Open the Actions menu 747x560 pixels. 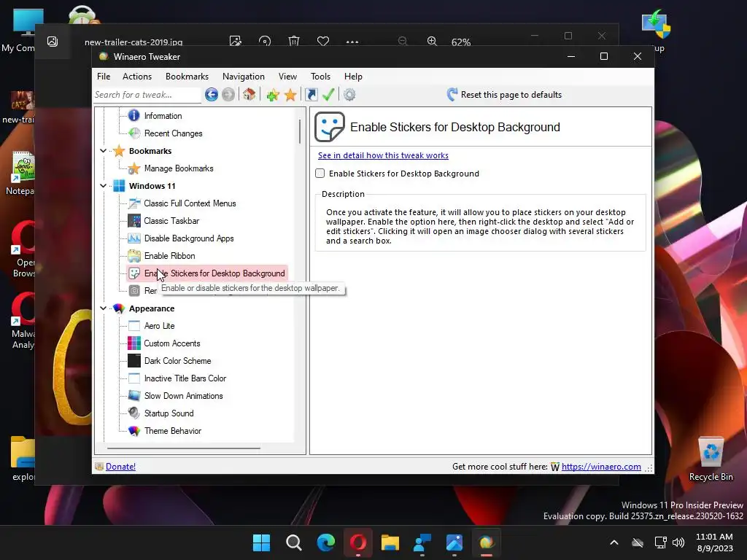(x=136, y=76)
